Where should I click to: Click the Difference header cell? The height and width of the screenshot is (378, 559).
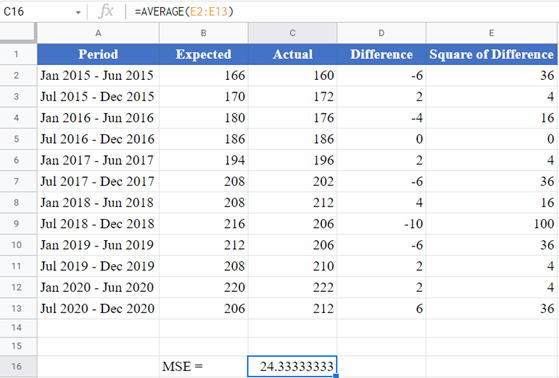pos(381,54)
